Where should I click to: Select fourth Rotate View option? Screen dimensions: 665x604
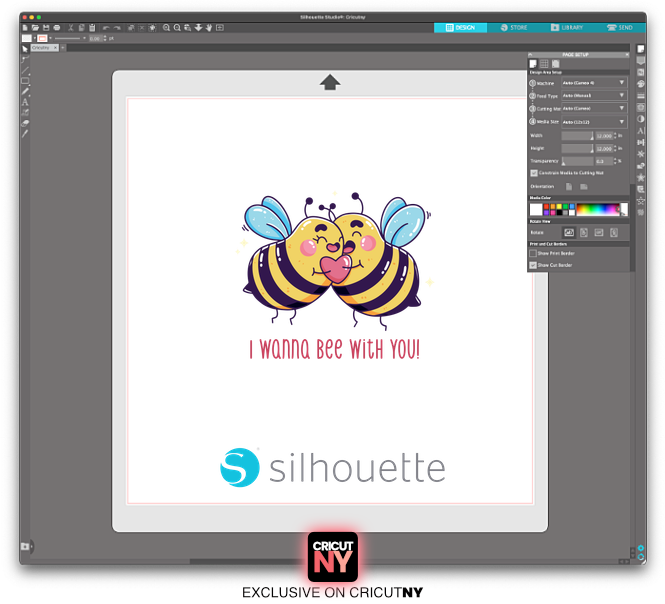point(614,232)
